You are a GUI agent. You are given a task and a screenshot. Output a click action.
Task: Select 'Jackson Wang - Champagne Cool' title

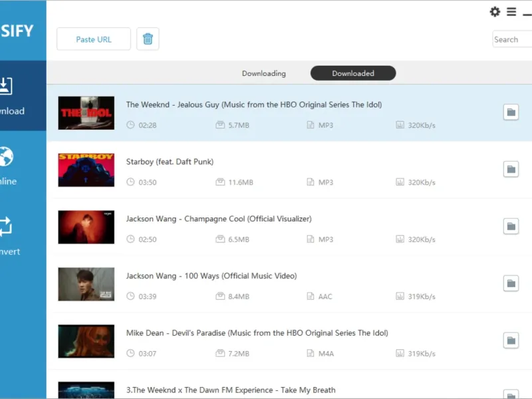click(219, 219)
